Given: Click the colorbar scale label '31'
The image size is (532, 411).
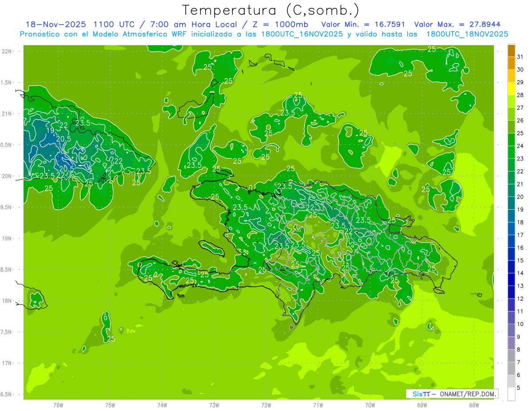Looking at the screenshot, I should [520, 57].
